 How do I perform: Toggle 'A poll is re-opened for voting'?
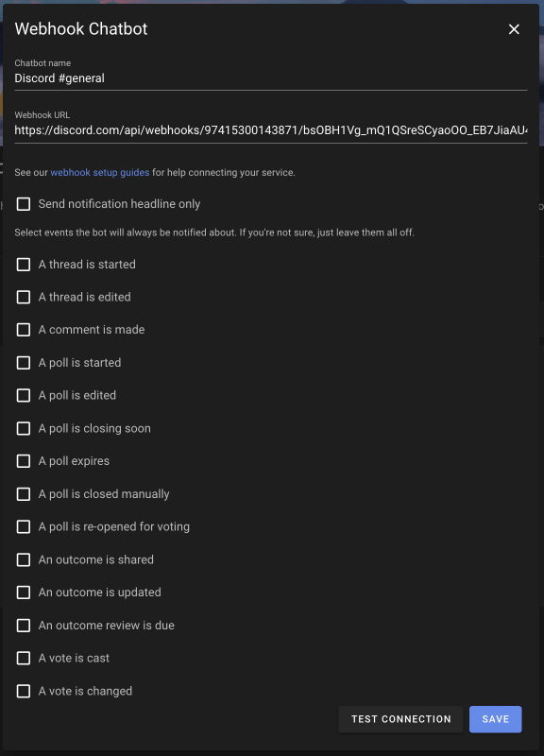click(x=23, y=527)
